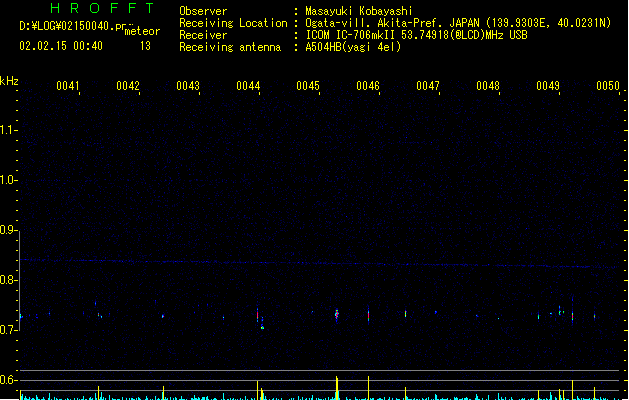Click the meteor label
Screen dimensions: 629x400
142,31
